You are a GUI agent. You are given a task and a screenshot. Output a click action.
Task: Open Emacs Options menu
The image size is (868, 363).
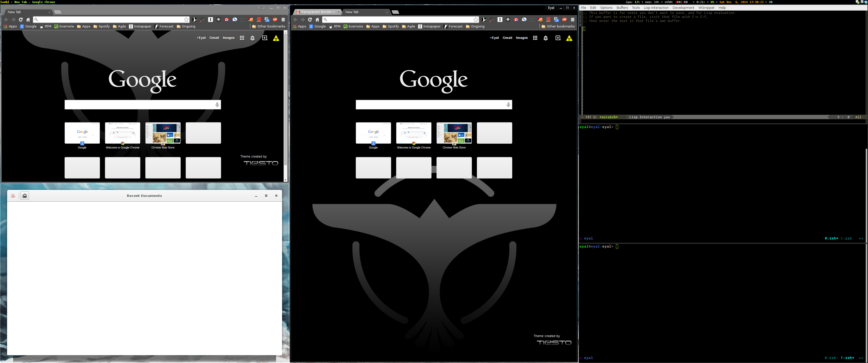(x=606, y=8)
